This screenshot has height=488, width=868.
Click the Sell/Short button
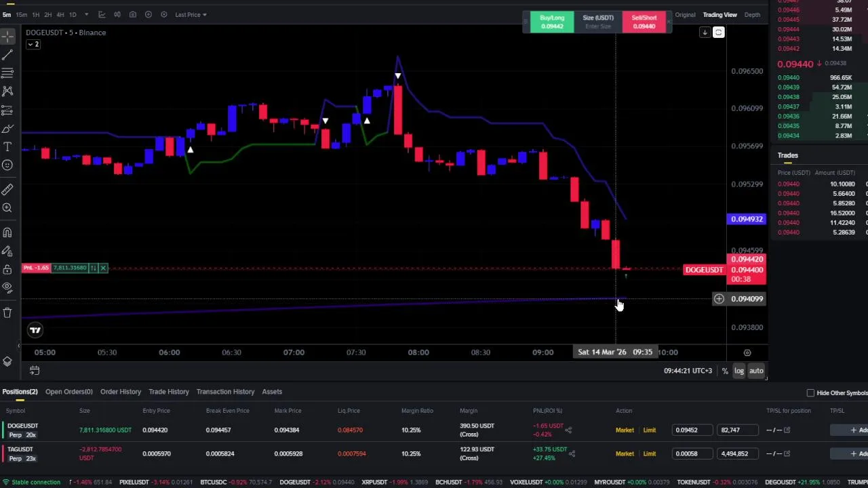[644, 22]
